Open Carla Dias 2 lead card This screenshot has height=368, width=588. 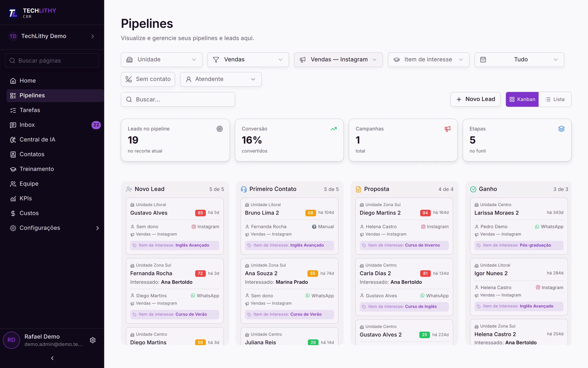404,287
